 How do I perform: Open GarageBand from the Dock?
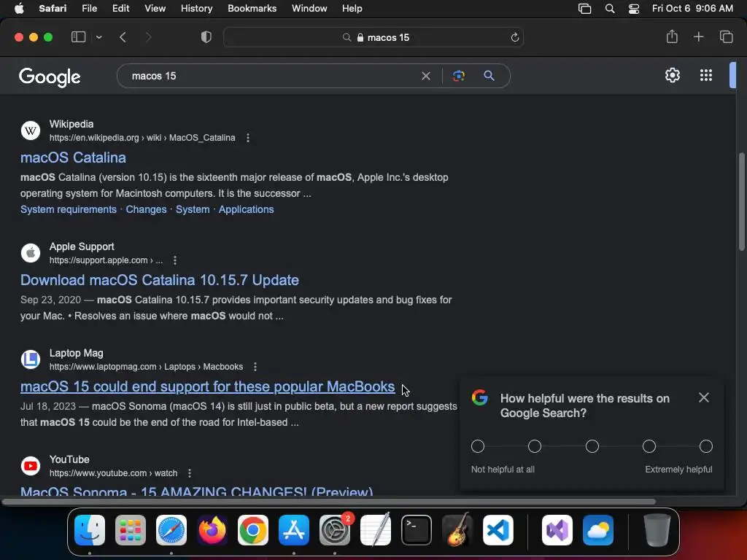tap(457, 529)
